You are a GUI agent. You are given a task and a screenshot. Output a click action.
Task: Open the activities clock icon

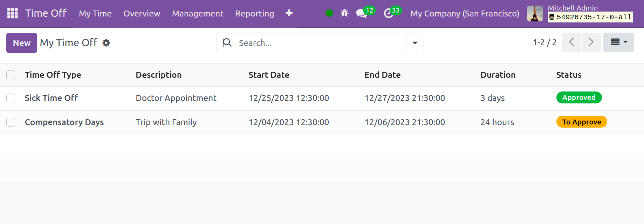pyautogui.click(x=389, y=13)
